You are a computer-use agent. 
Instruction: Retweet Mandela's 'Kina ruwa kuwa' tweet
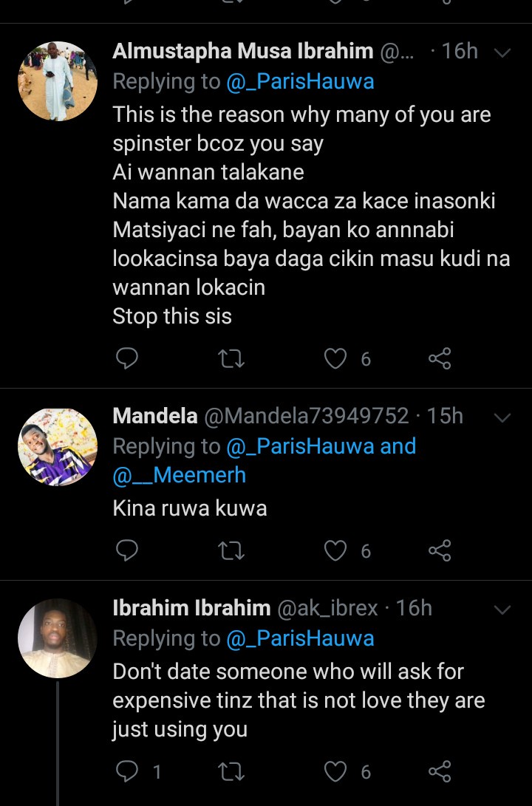pyautogui.click(x=232, y=550)
